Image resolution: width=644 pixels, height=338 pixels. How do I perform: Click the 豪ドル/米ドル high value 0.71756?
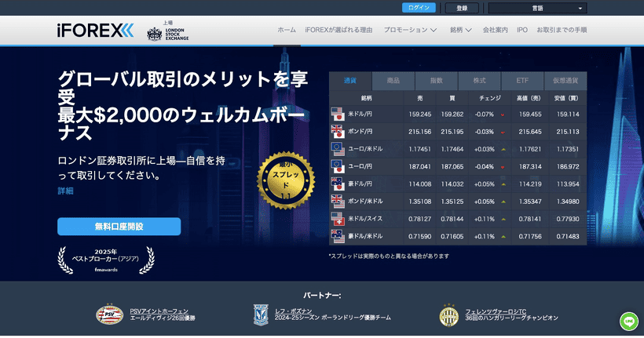pos(530,236)
